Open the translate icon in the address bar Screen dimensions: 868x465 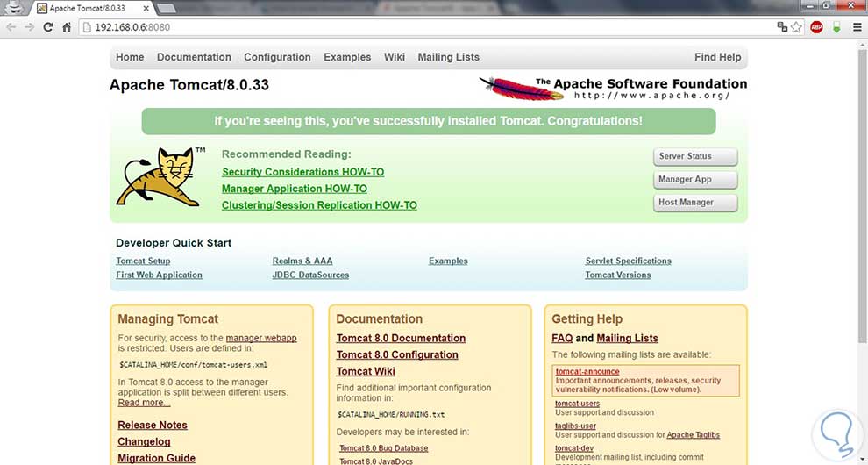(x=782, y=26)
